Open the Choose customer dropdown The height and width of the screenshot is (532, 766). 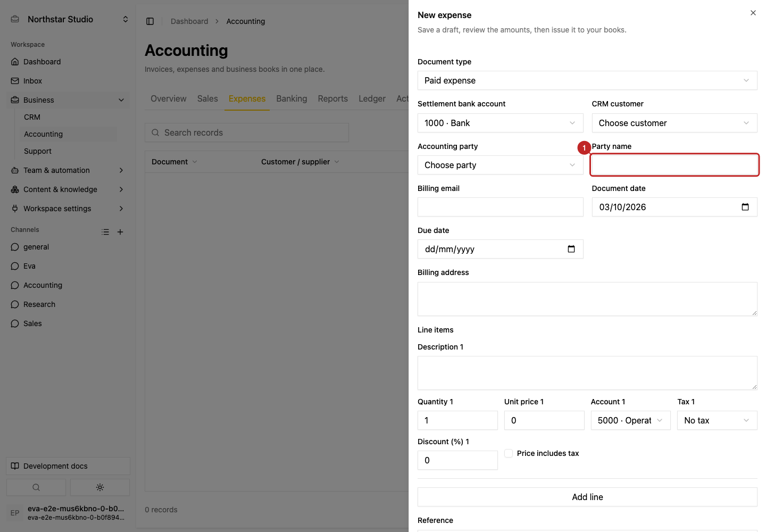(x=675, y=123)
